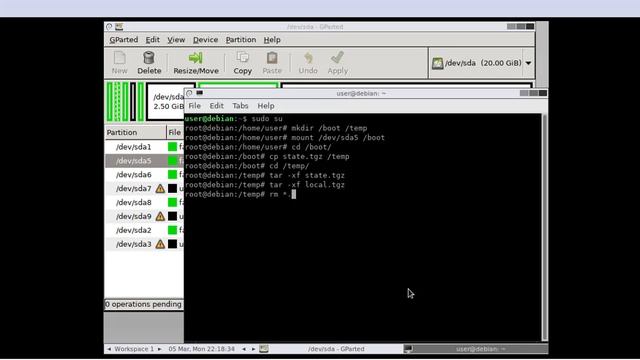Click the black filesystem swatch for /dev/sda3

(173, 244)
